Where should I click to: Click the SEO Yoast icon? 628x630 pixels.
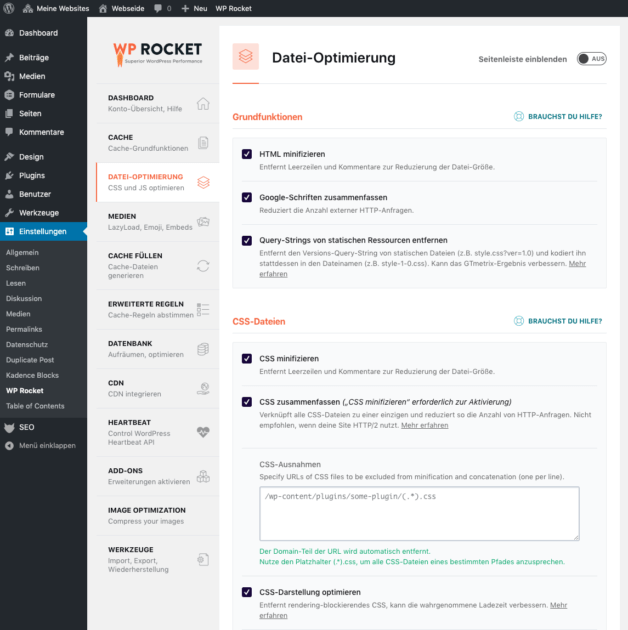click(9, 427)
